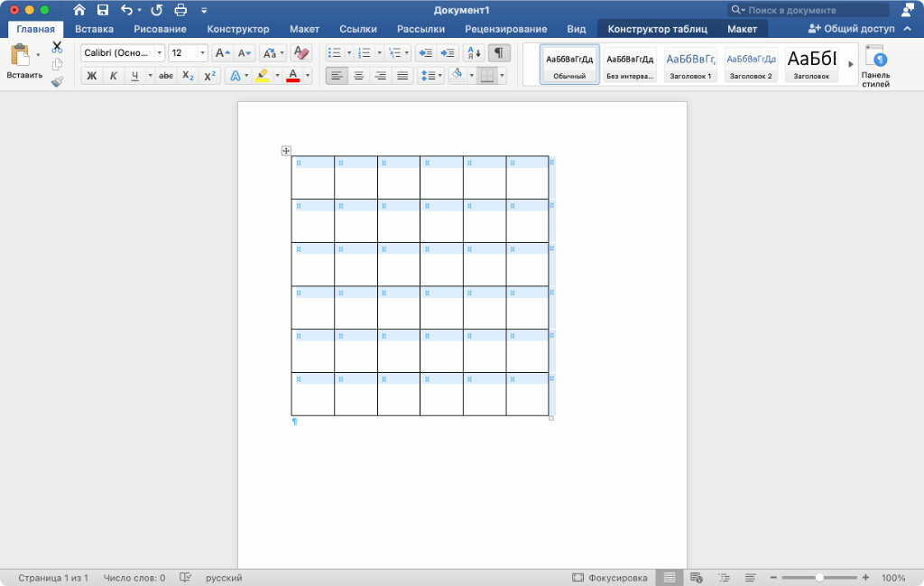The height and width of the screenshot is (586, 924).
Task: Expand the font size dropdown showing 12
Action: coord(201,53)
